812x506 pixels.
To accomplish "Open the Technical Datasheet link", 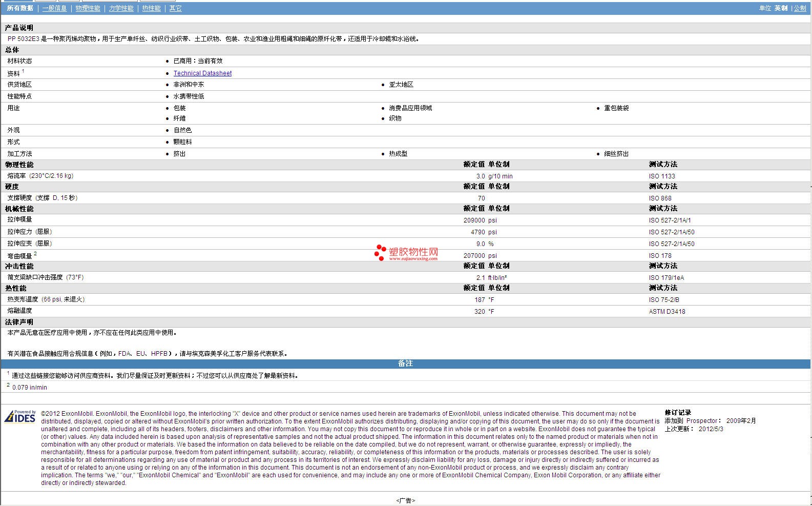I will 202,73.
